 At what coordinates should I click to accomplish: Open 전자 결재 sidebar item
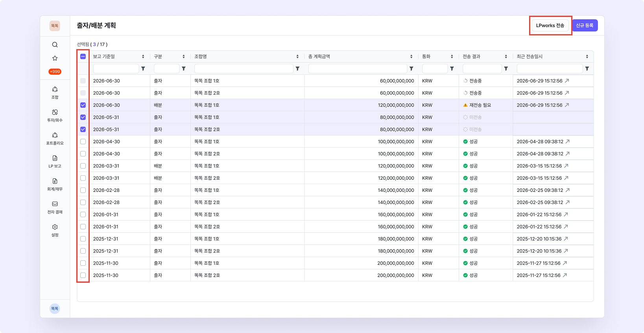click(55, 207)
